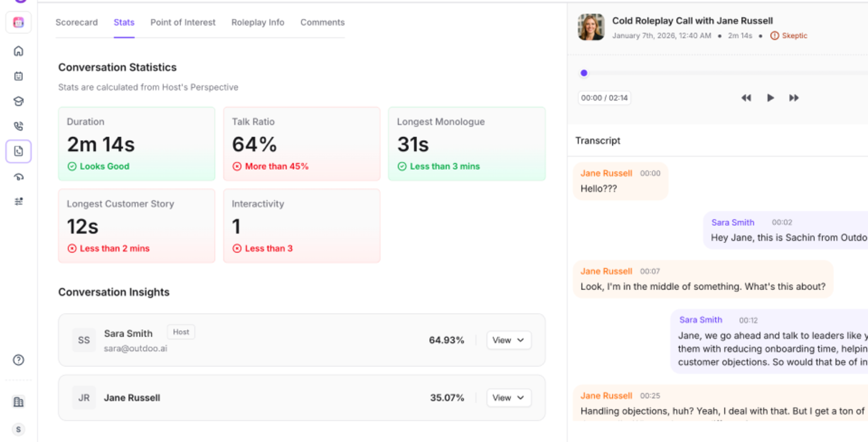Click Jane Russell's profile photo thumbnail
This screenshot has height=442, width=868.
tap(591, 27)
